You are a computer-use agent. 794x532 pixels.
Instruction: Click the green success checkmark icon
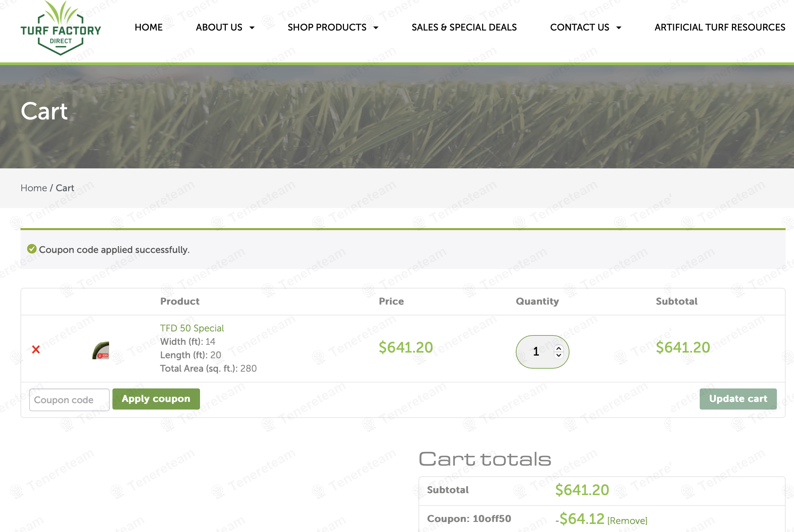coord(32,249)
